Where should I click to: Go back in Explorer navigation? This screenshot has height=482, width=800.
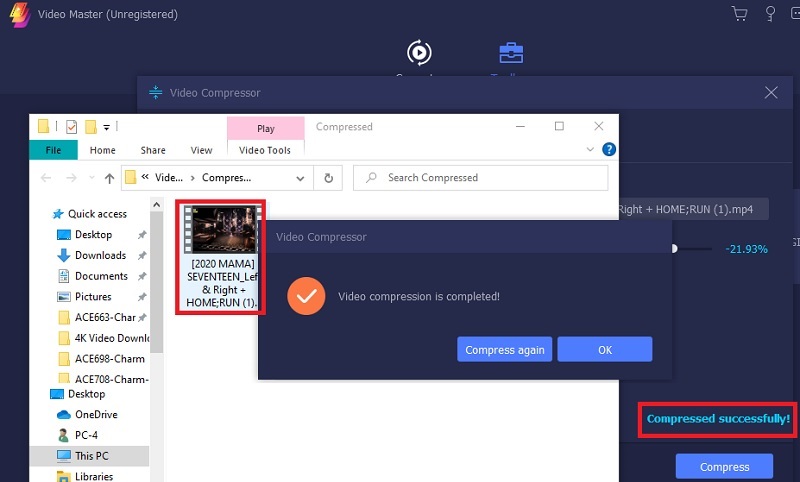pyautogui.click(x=46, y=177)
